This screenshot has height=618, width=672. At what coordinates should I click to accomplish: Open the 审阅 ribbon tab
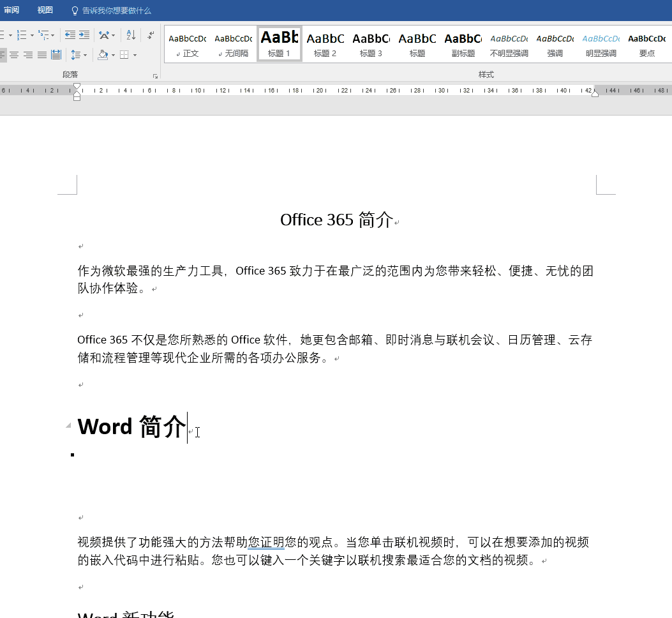coord(11,10)
